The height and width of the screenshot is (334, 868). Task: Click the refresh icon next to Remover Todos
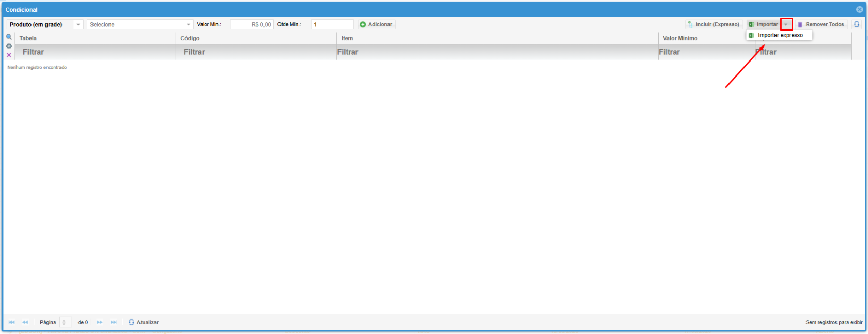pyautogui.click(x=856, y=24)
